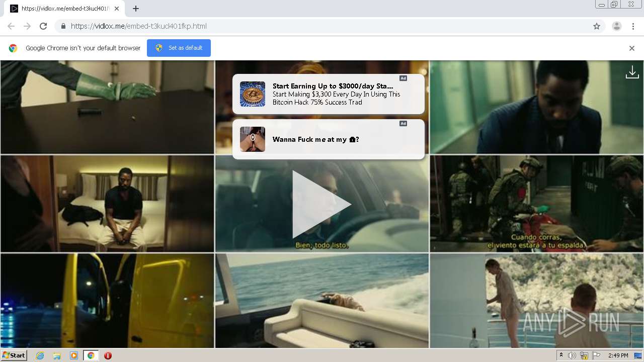Viewport: 644px width, 362px height.
Task: Click the Chrome logo in notification bar
Action: click(x=13, y=48)
